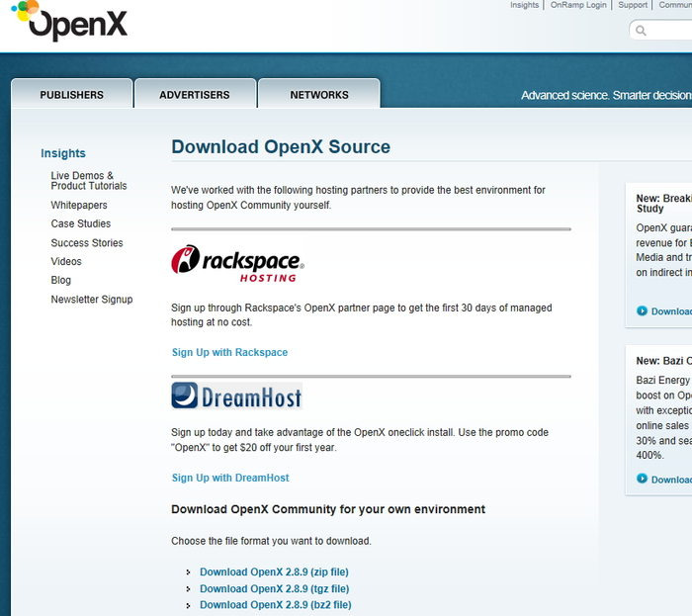The width and height of the screenshot is (692, 616).
Task: View Success Stories page
Action: tap(87, 242)
